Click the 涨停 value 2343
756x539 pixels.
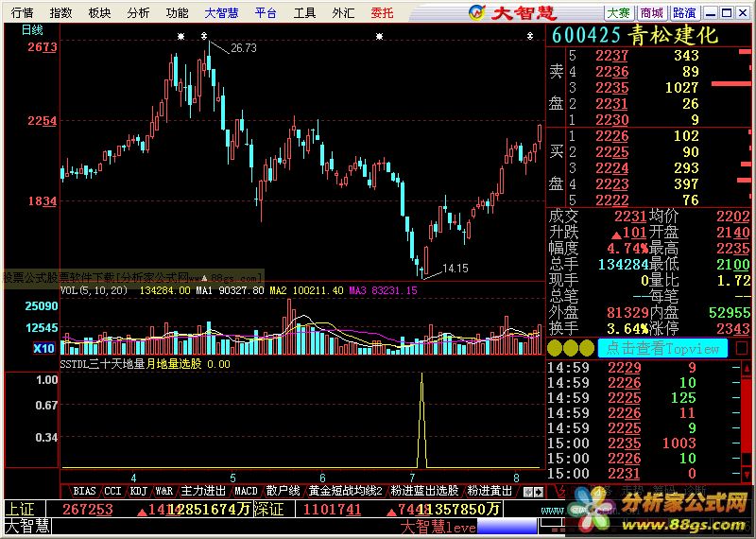(733, 329)
